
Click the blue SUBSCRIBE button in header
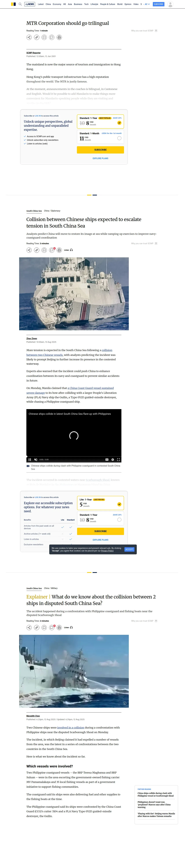tap(159, 4)
